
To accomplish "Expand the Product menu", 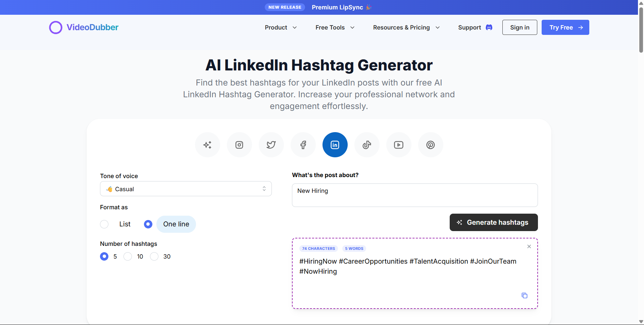I will point(281,28).
